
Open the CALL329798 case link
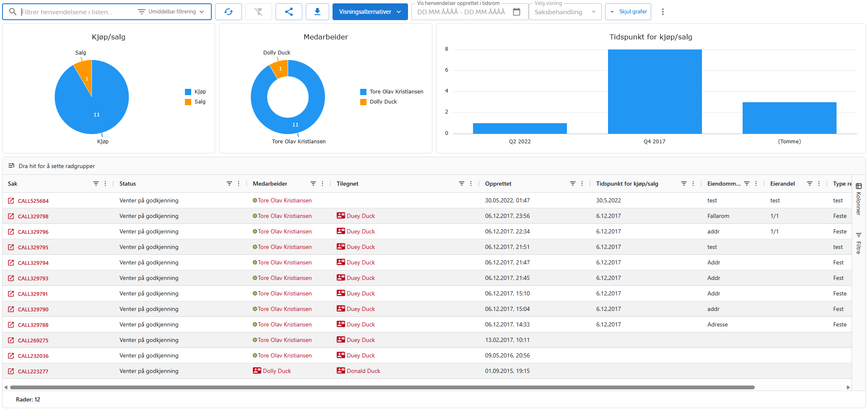coord(33,216)
